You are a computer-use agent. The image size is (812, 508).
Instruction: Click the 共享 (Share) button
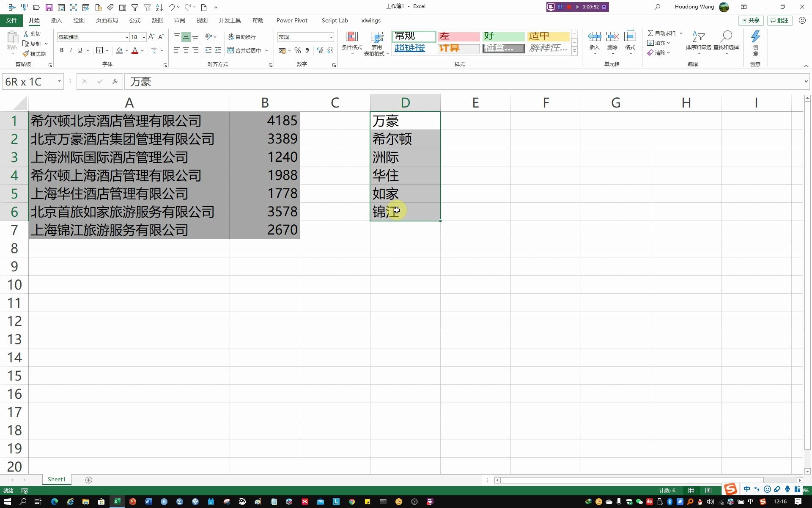pyautogui.click(x=750, y=20)
